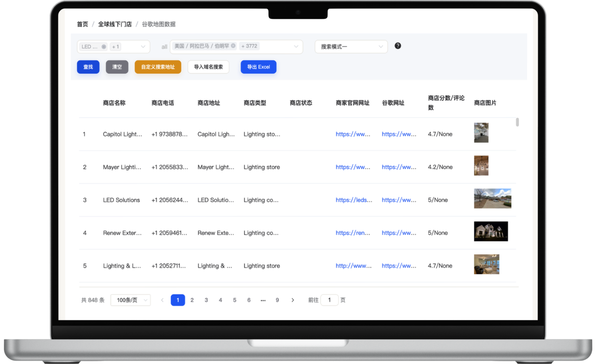Remove the LED keyword tag
Screen dimensions: 596x364
(104, 47)
